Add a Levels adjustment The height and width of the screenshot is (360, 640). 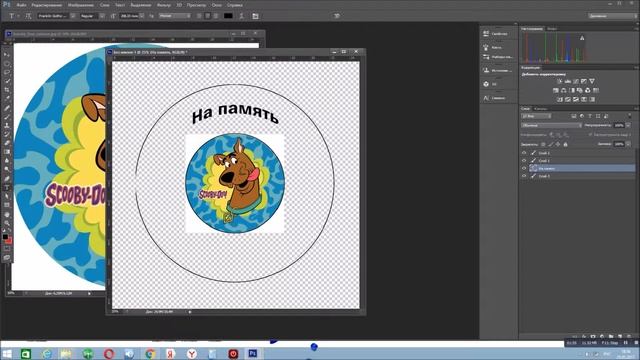coord(568,81)
